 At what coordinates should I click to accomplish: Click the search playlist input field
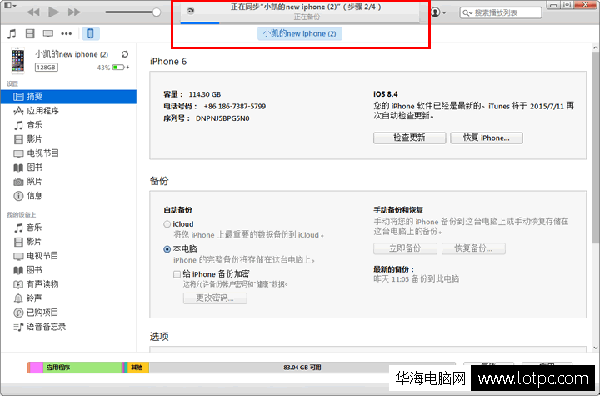click(x=501, y=13)
